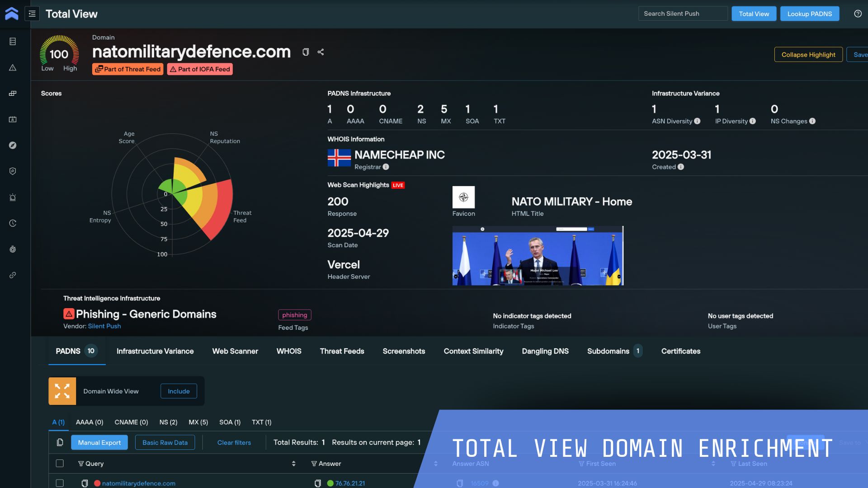Click the Lookup PADNS button

click(x=809, y=14)
